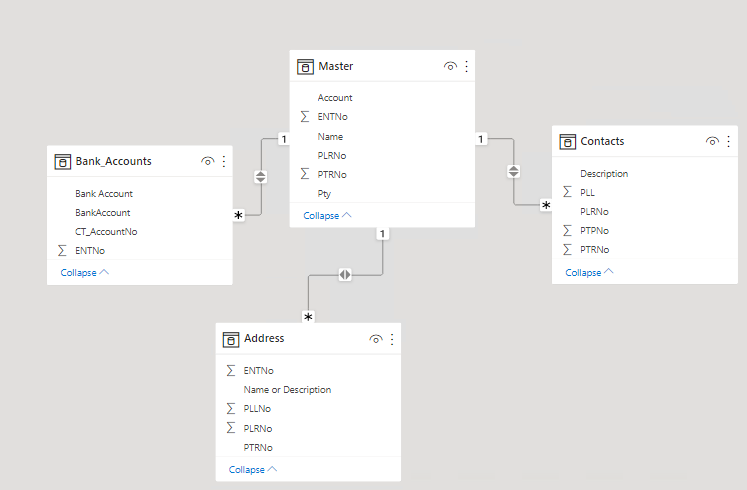Image resolution: width=747 pixels, height=490 pixels.
Task: Click the one marker left of Master
Action: pyautogui.click(x=284, y=139)
